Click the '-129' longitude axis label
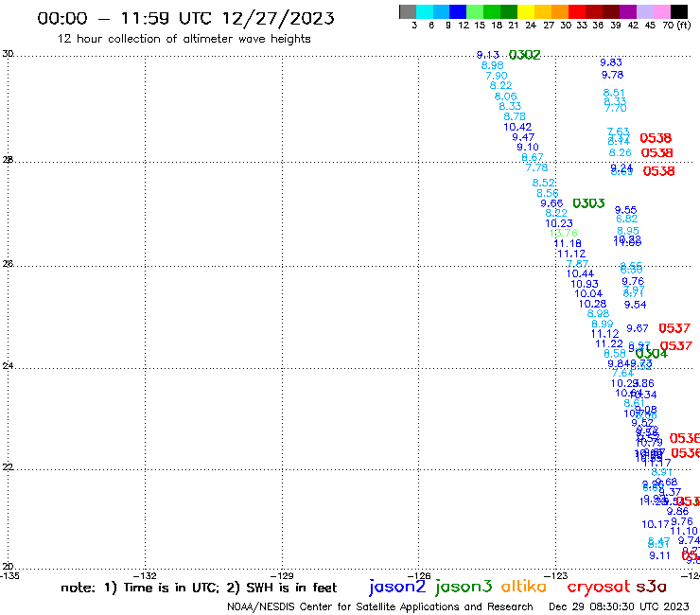This screenshot has height=615, width=700. pyautogui.click(x=282, y=575)
